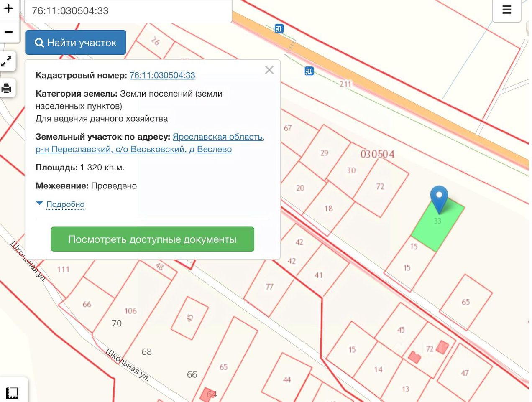Click house number 70 label
The width and height of the screenshot is (532, 402).
click(x=117, y=323)
